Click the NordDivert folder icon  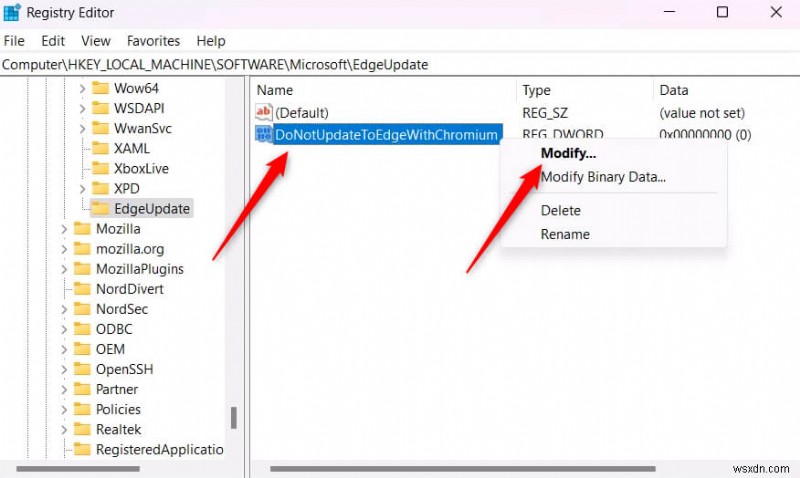[82, 289]
